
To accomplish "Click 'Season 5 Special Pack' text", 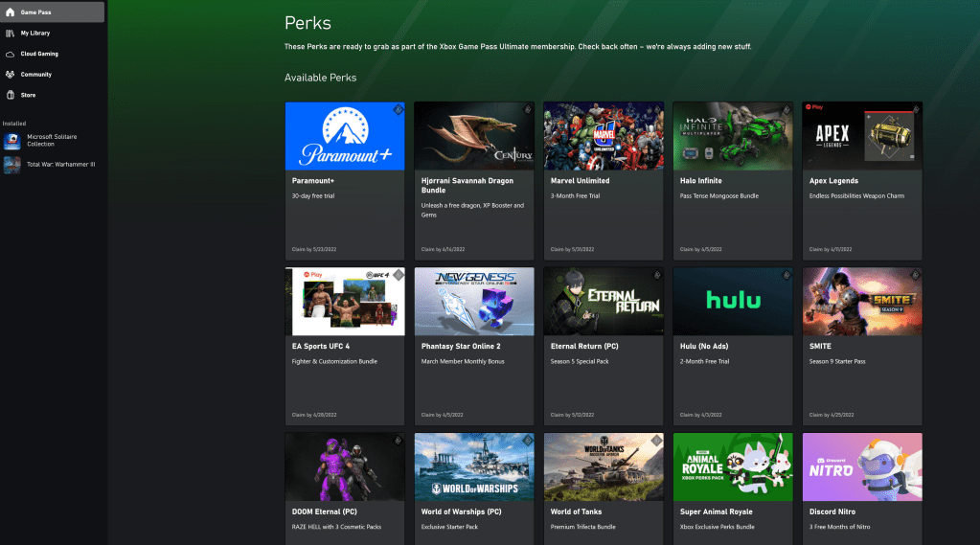I will click(x=580, y=361).
